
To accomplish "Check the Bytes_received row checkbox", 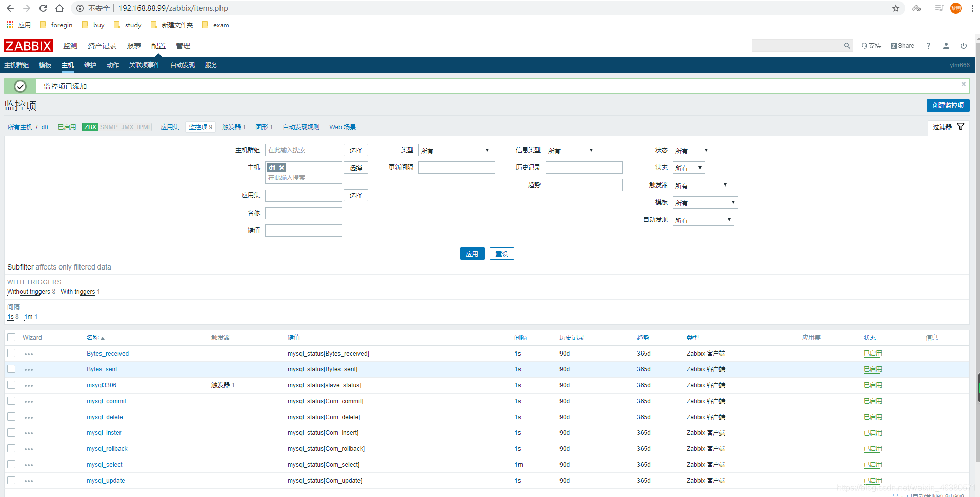I will (x=11, y=353).
